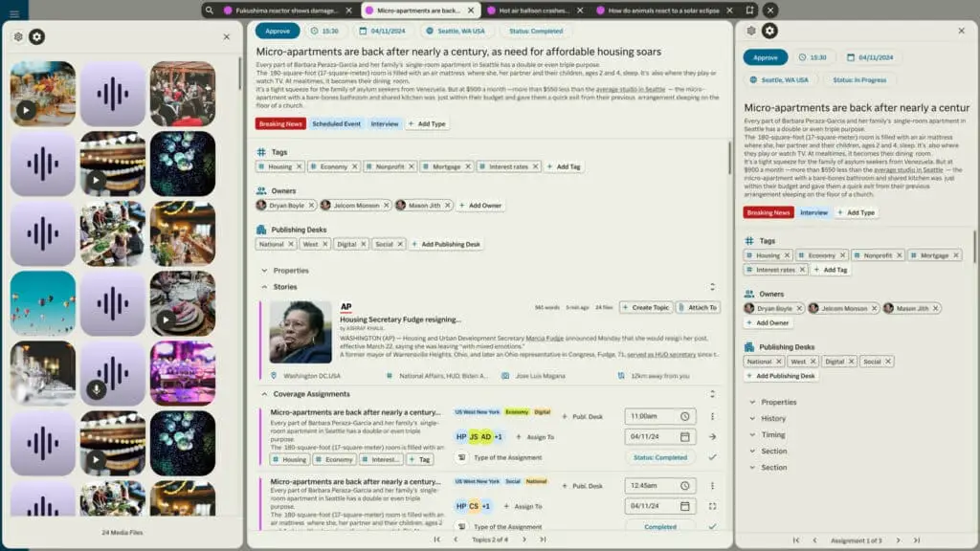
Task: Collapse the Coverage Assignments section
Action: coord(264,394)
